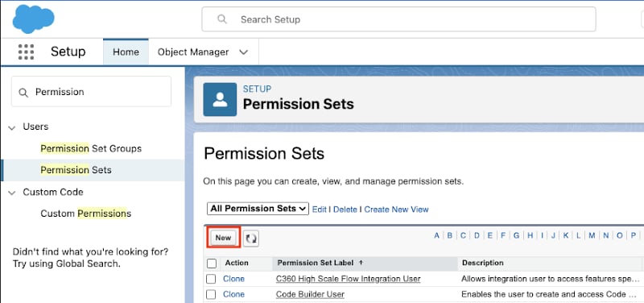Screen dimensions: 644x303
Task: Click the magnifier icon in Search Setup
Action: [x=222, y=19]
